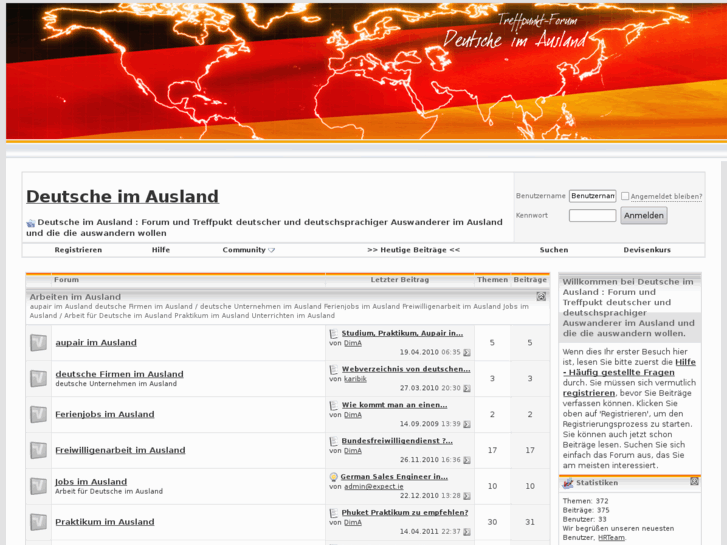Click the lightbulb icon beside German Sales Engineer
This screenshot has height=545, width=727.
(x=334, y=477)
